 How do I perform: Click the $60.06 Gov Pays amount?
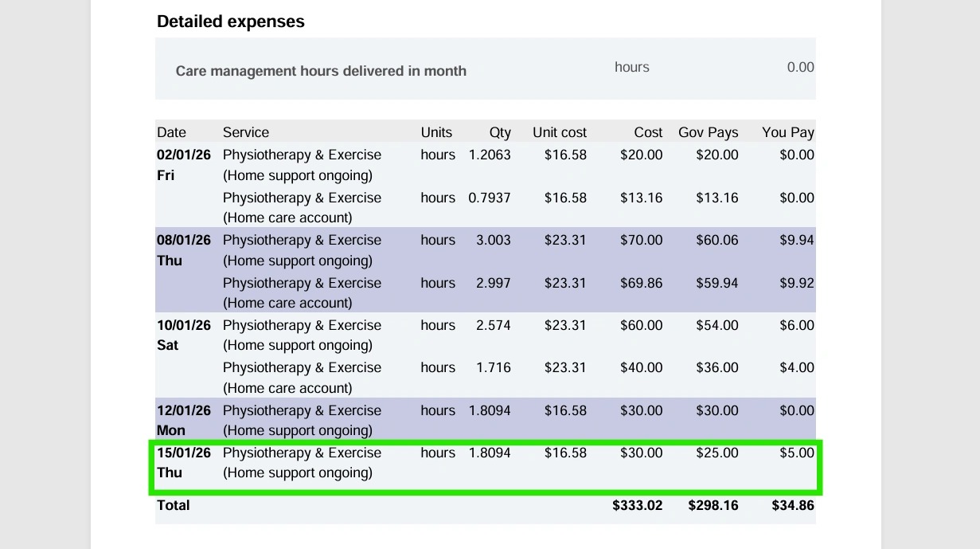tap(716, 240)
